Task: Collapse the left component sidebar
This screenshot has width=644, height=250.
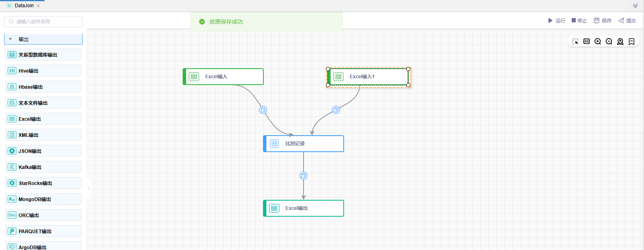Action: [x=89, y=188]
